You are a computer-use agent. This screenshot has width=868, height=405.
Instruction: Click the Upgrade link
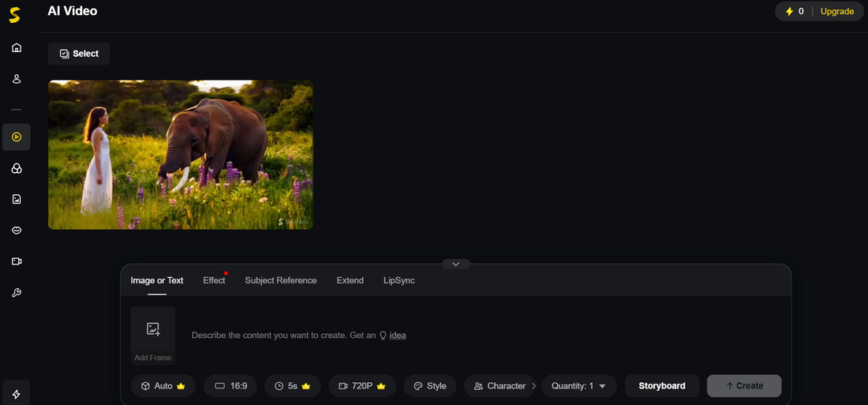[836, 11]
